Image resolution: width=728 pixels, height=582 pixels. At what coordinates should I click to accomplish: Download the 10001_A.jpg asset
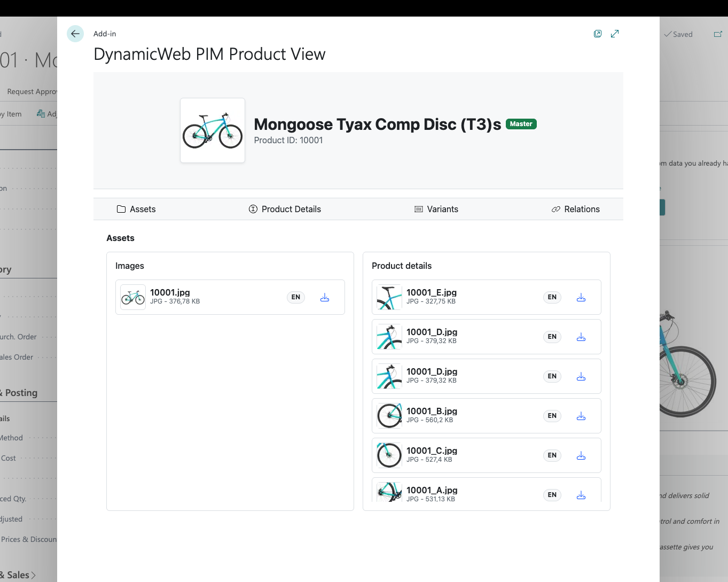click(x=581, y=495)
